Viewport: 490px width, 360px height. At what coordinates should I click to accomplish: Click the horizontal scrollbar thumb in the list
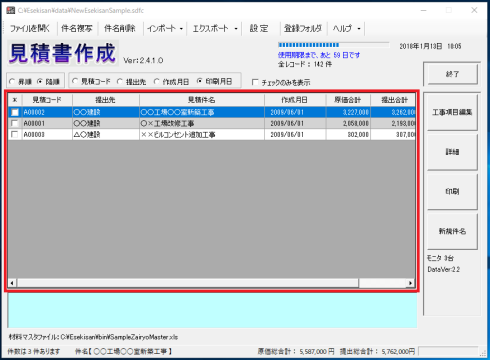188,283
